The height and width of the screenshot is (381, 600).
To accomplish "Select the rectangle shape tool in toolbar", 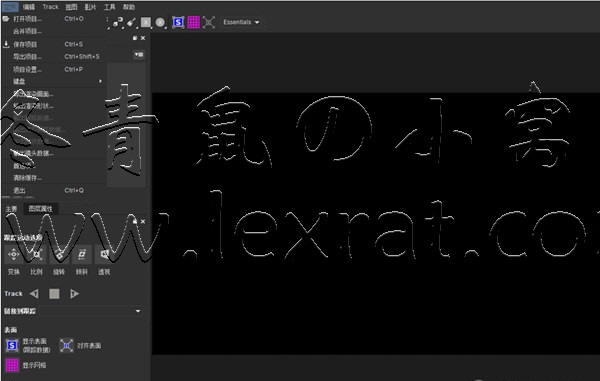I will (x=146, y=23).
